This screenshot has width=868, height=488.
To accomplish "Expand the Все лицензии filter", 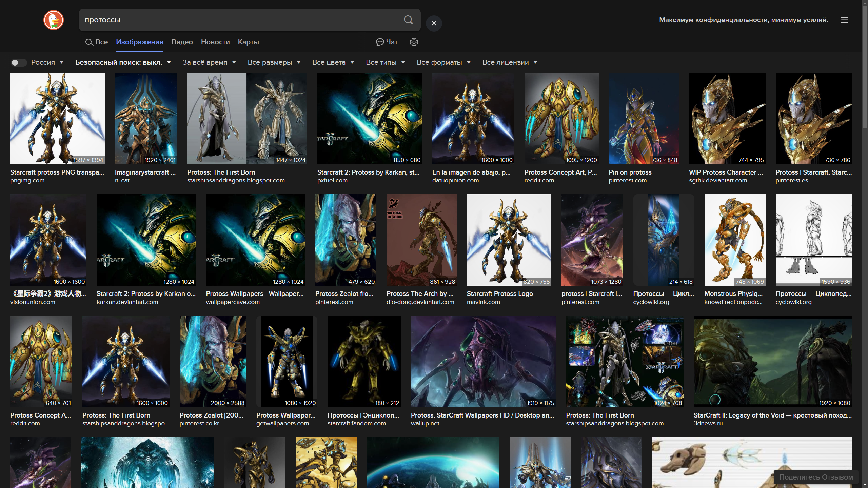I will click(x=510, y=62).
